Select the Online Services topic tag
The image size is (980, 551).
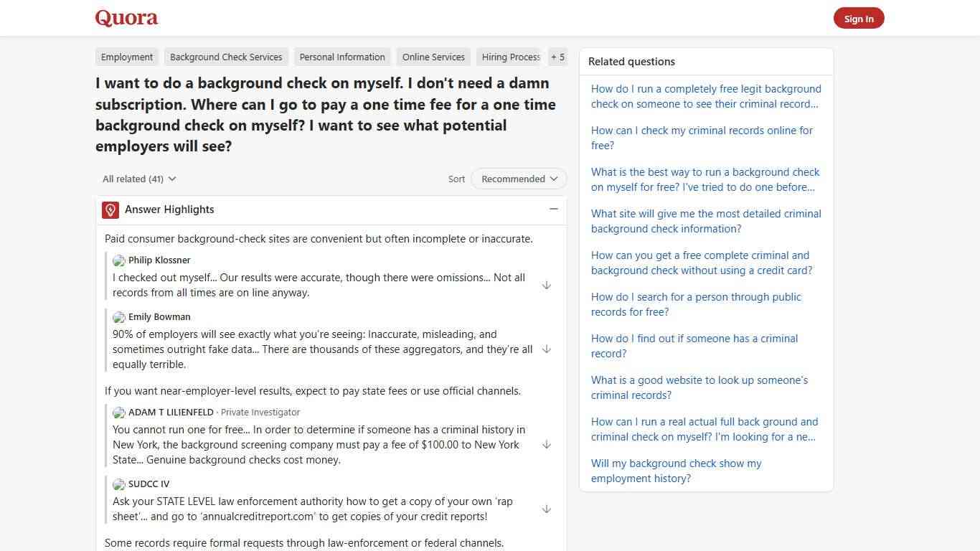[433, 57]
